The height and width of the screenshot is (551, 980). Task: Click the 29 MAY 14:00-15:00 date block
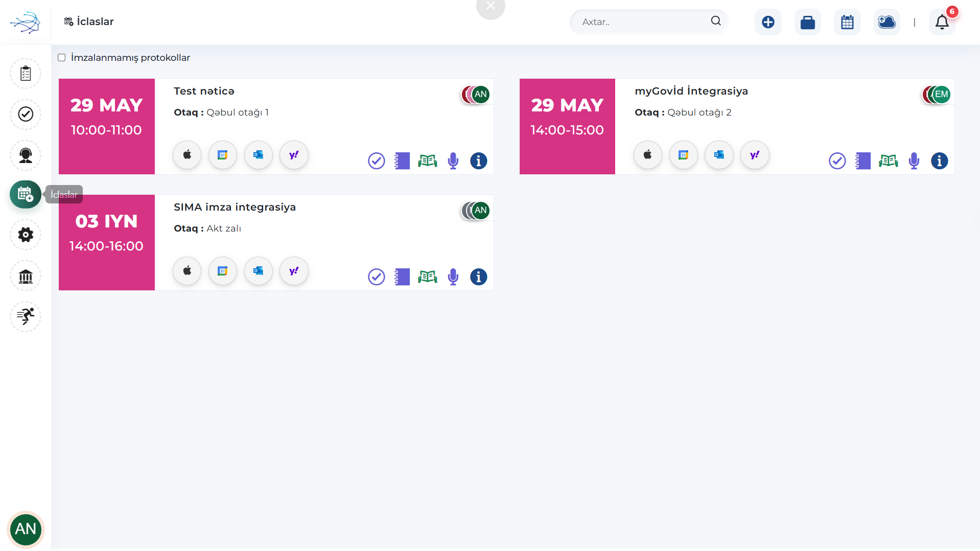[x=567, y=126]
